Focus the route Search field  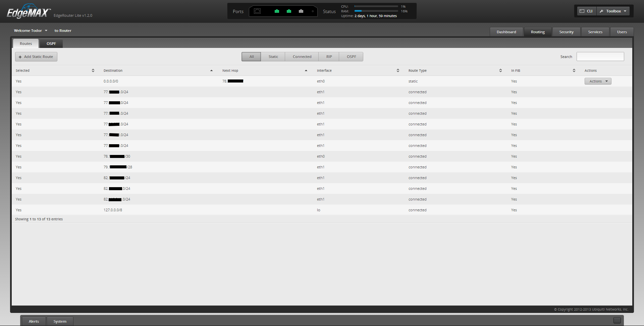(x=600, y=57)
